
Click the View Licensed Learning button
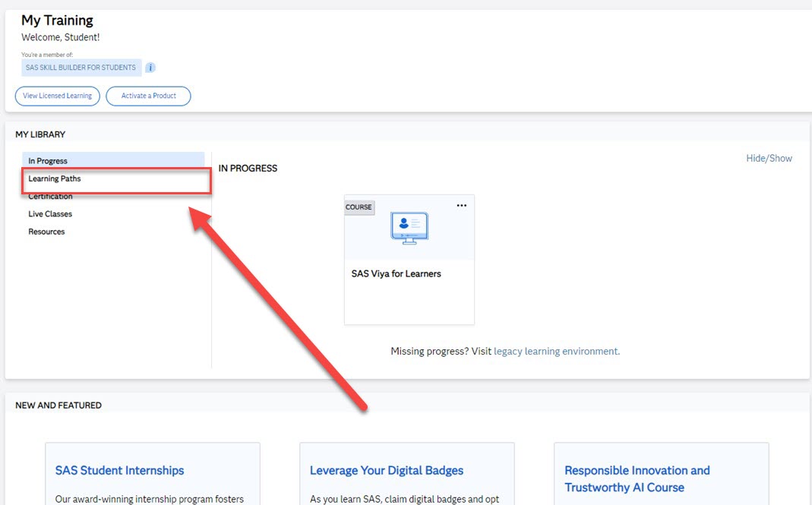pyautogui.click(x=57, y=96)
